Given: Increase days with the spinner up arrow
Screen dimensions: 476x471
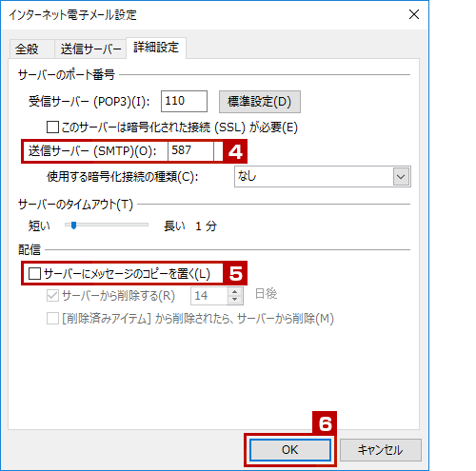Looking at the screenshot, I should [235, 292].
